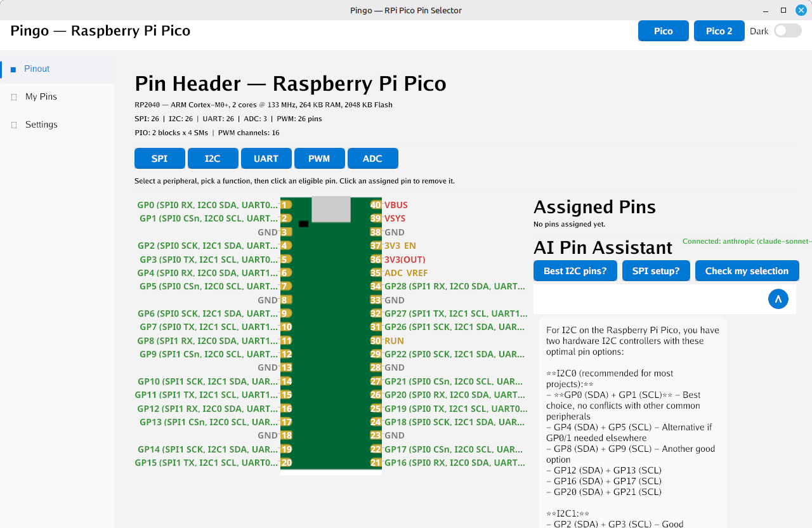Select the Pico board button
Screen dimensions: 812x528
(664, 31)
